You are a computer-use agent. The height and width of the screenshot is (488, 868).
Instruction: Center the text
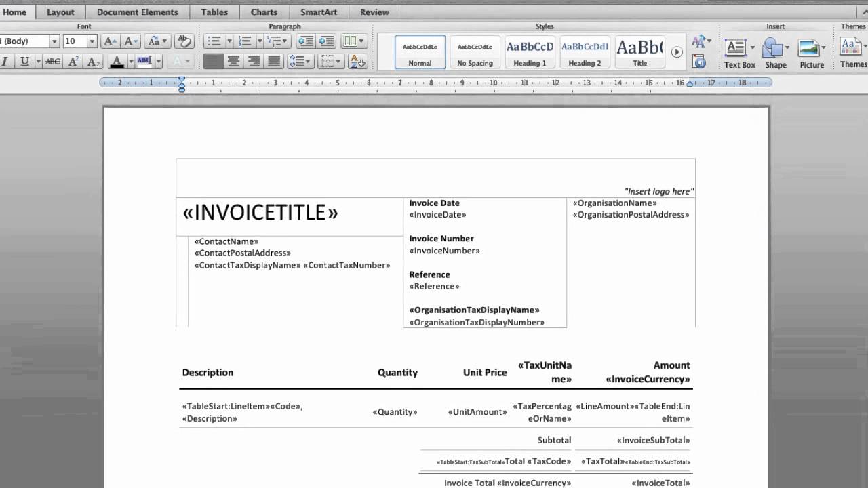click(x=233, y=62)
